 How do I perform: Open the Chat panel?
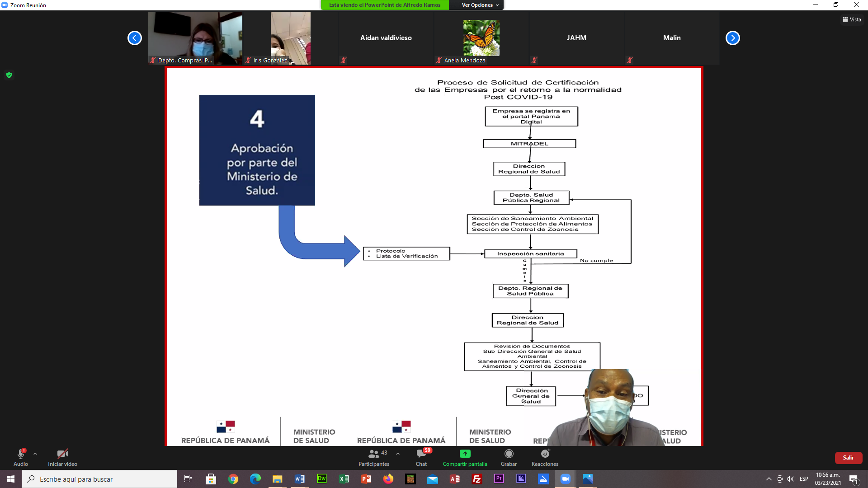pyautogui.click(x=421, y=457)
